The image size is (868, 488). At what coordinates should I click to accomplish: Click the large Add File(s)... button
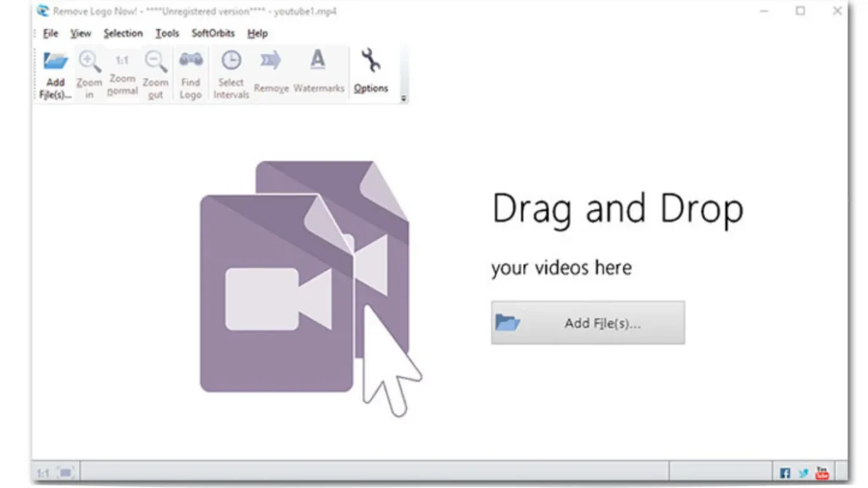[587, 323]
